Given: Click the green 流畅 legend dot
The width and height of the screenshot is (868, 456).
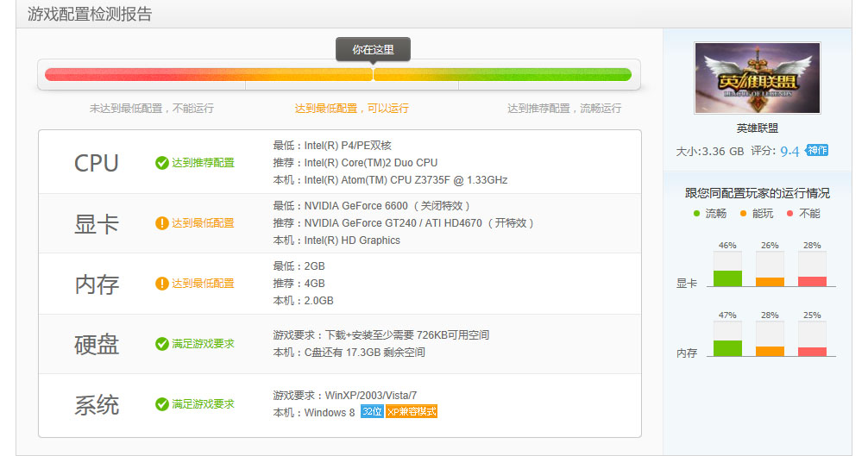Looking at the screenshot, I should [x=697, y=213].
